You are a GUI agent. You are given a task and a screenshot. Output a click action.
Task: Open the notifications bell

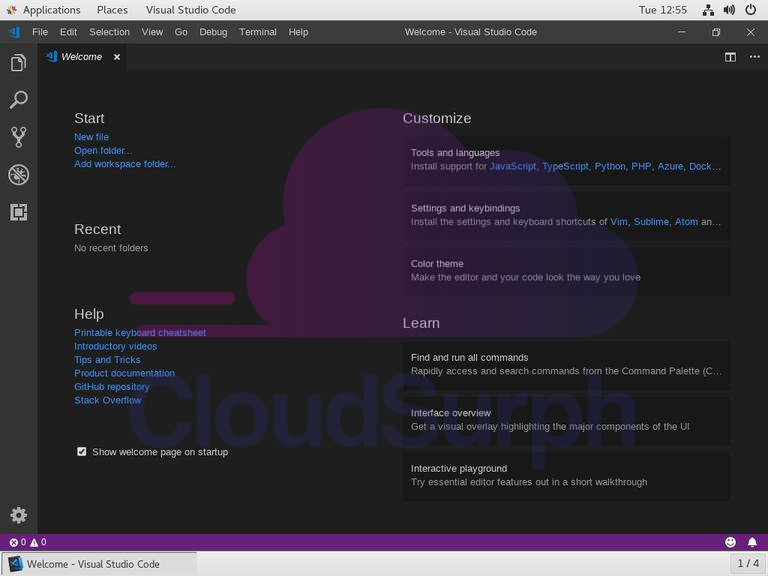click(752, 542)
